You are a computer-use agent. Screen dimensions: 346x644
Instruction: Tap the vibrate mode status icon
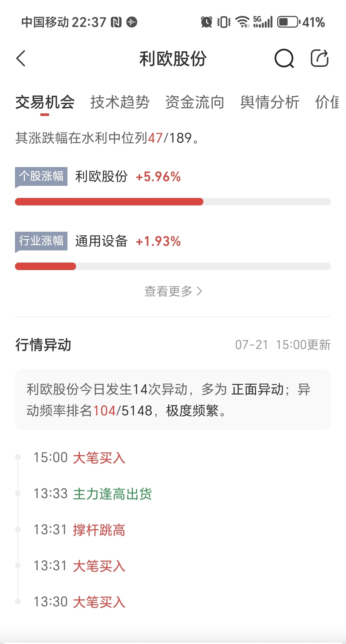pos(224,22)
